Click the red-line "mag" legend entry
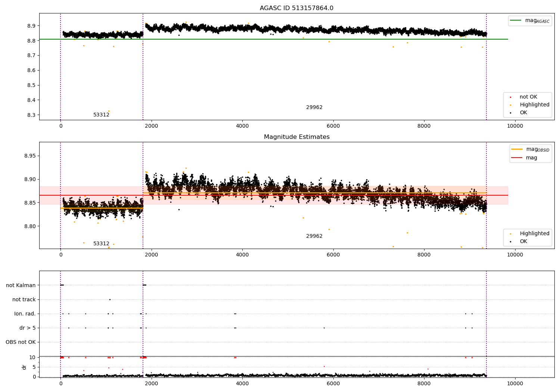Image resolution: width=560 pixels, height=392 pixels. [x=524, y=158]
